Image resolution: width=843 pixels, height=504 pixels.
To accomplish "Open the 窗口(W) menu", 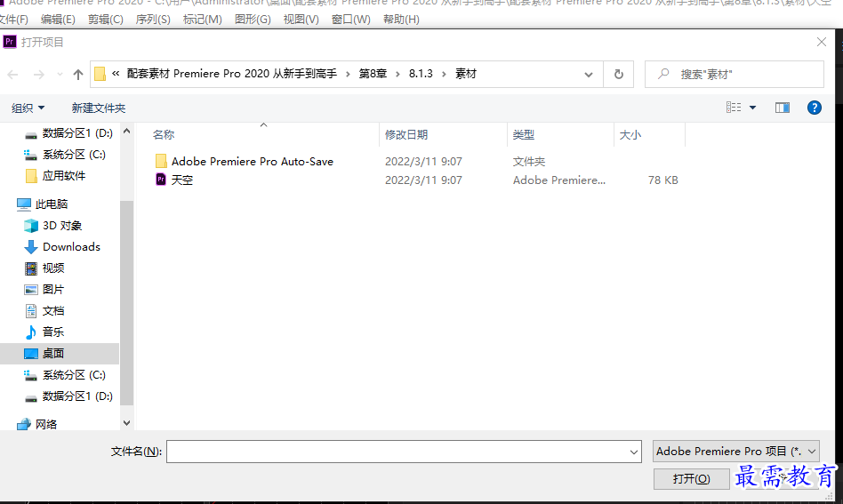I will pyautogui.click(x=350, y=20).
